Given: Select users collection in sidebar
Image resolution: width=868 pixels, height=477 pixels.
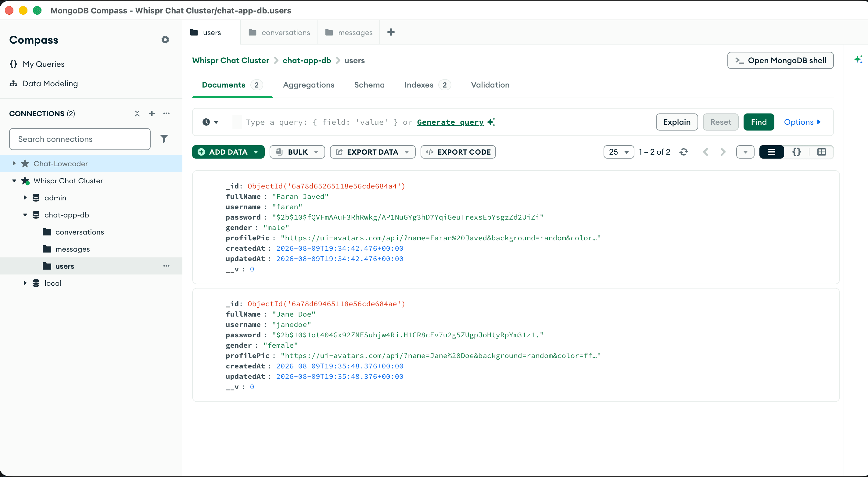Looking at the screenshot, I should [65, 266].
